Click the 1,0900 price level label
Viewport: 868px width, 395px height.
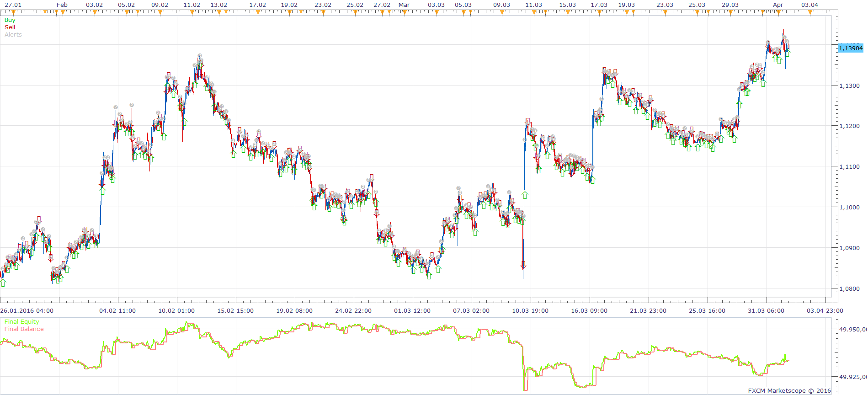pos(850,248)
